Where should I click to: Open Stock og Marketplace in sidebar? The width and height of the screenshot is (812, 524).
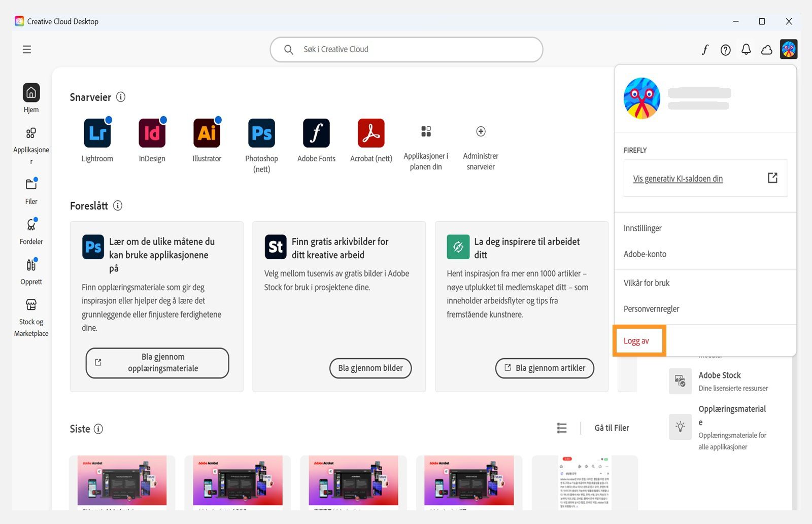tap(31, 318)
